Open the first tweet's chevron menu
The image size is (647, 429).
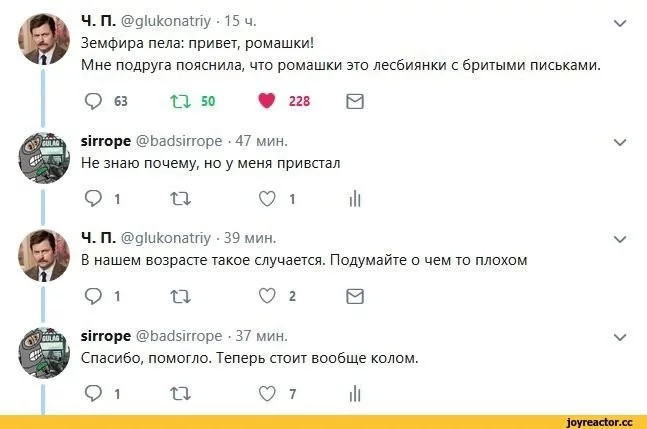[x=619, y=23]
